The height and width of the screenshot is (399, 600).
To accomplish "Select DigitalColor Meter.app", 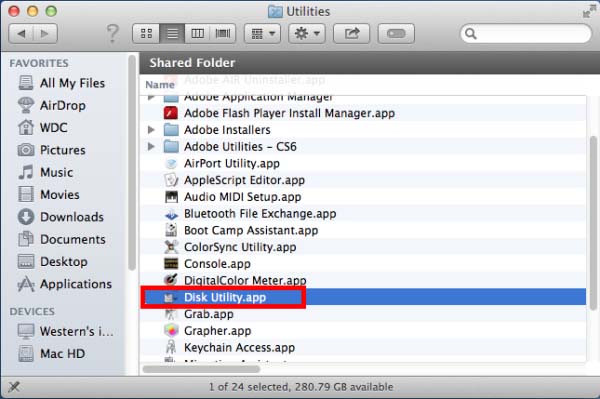I will pyautogui.click(x=363, y=280).
